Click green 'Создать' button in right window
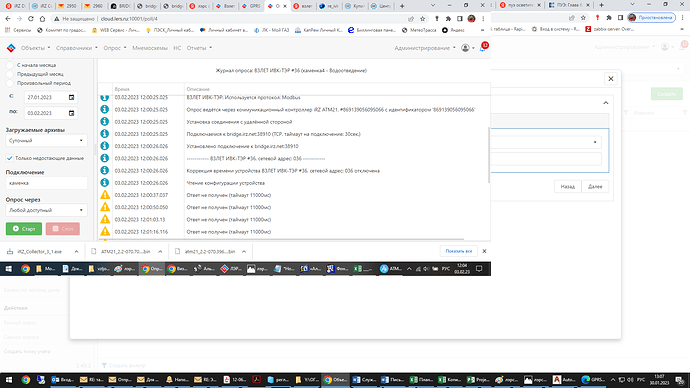 666,94
